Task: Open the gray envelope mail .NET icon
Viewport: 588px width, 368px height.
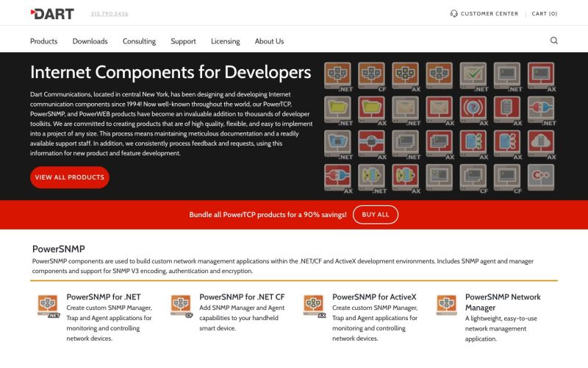Action: [406, 110]
